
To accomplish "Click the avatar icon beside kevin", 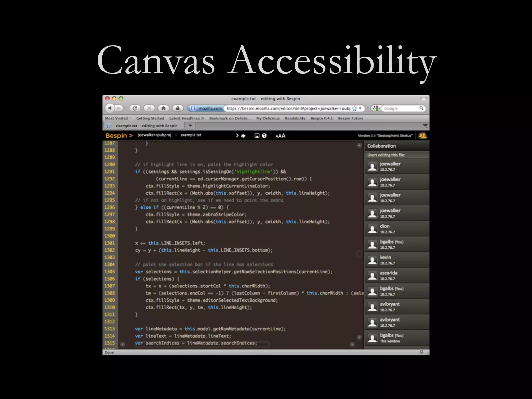I will coord(372,260).
